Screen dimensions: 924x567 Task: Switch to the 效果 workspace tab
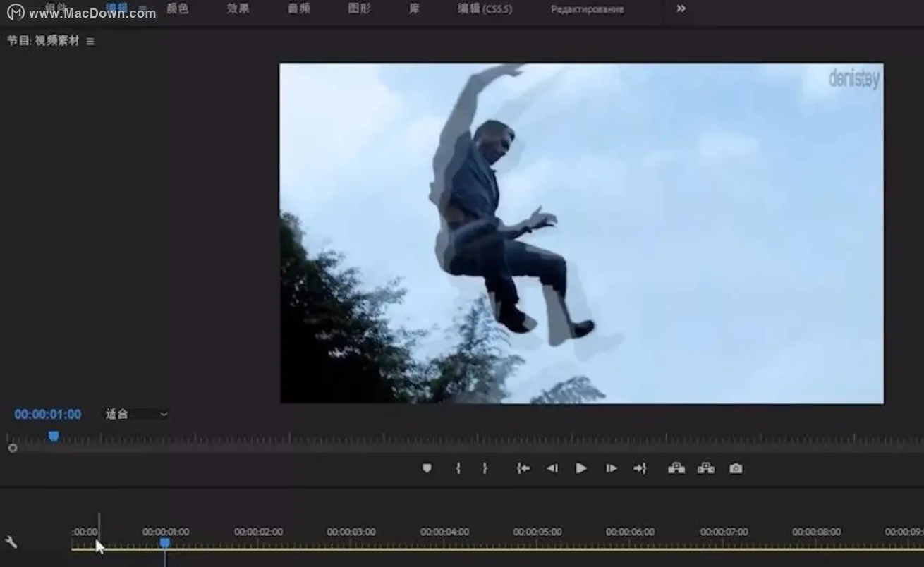(238, 9)
